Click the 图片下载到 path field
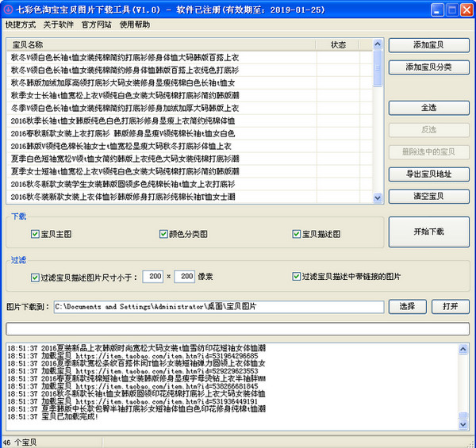476x448 pixels. [219, 307]
